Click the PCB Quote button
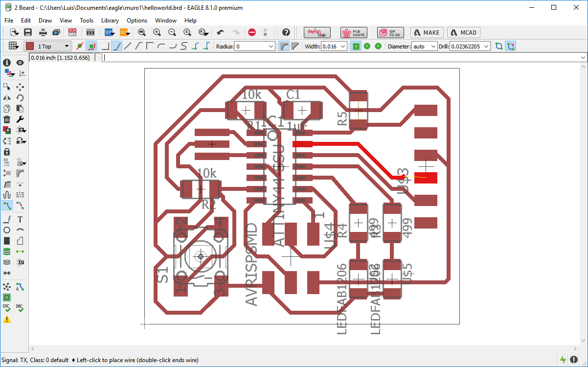The image size is (588, 367). (354, 32)
